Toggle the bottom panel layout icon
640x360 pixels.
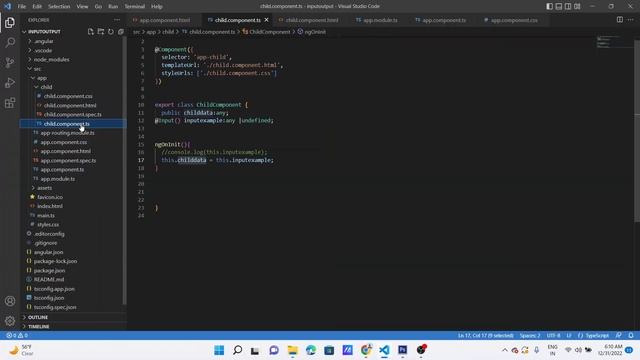(559, 6)
